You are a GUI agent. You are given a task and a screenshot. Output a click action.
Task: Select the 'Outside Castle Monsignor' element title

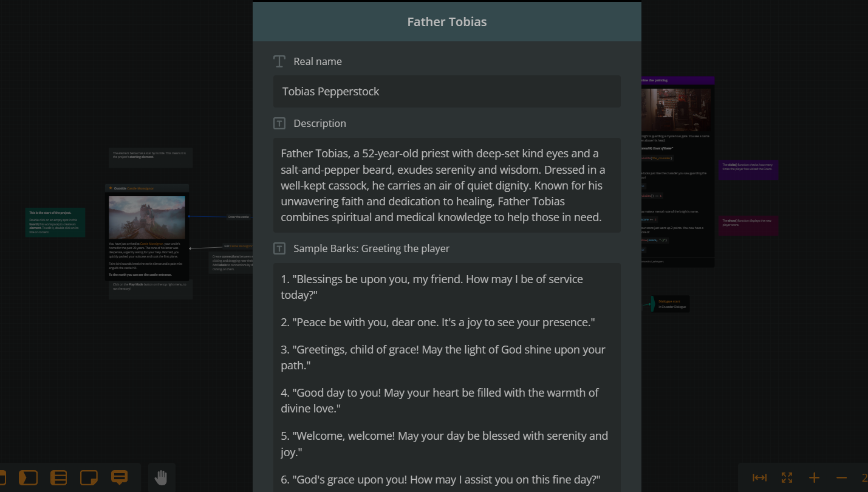click(x=134, y=188)
